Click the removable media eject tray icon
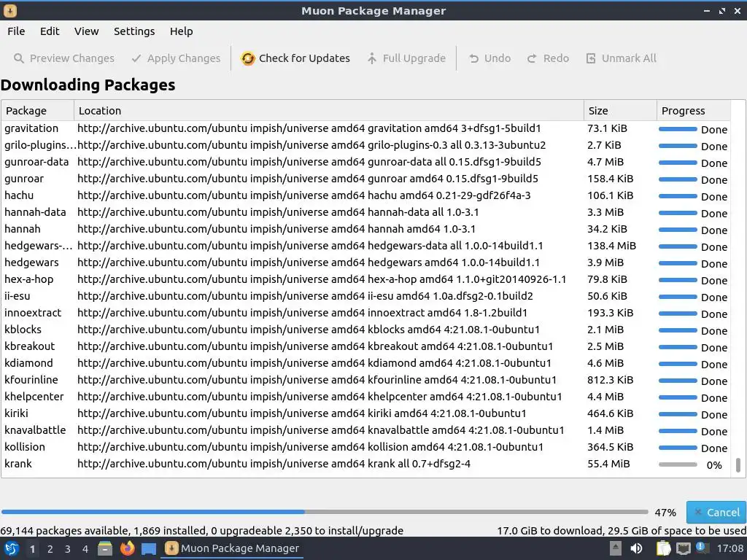 [x=616, y=548]
